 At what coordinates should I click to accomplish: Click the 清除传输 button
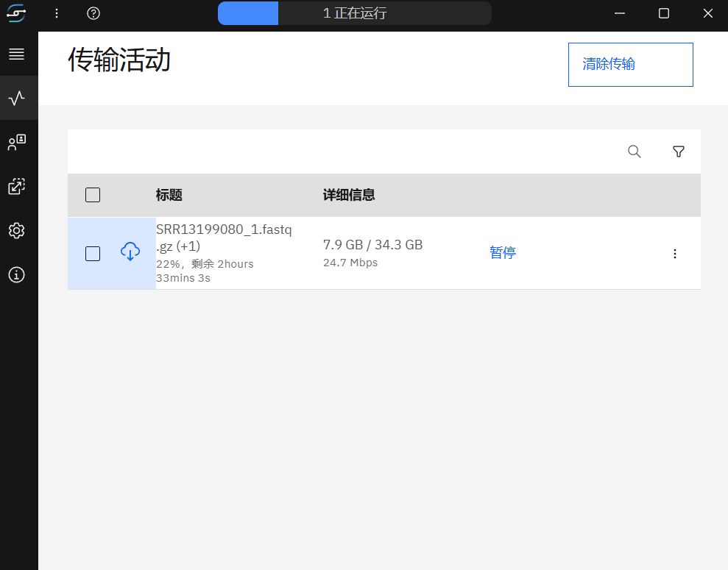[631, 65]
